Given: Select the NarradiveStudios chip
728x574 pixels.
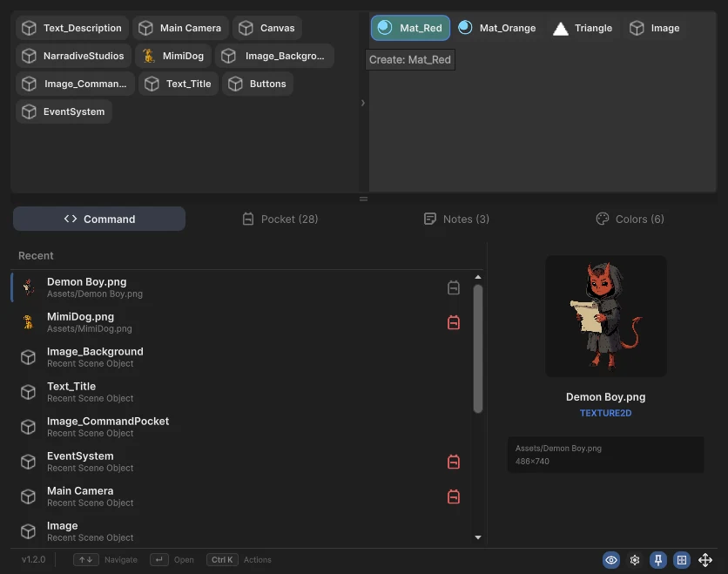Looking at the screenshot, I should click(x=73, y=56).
